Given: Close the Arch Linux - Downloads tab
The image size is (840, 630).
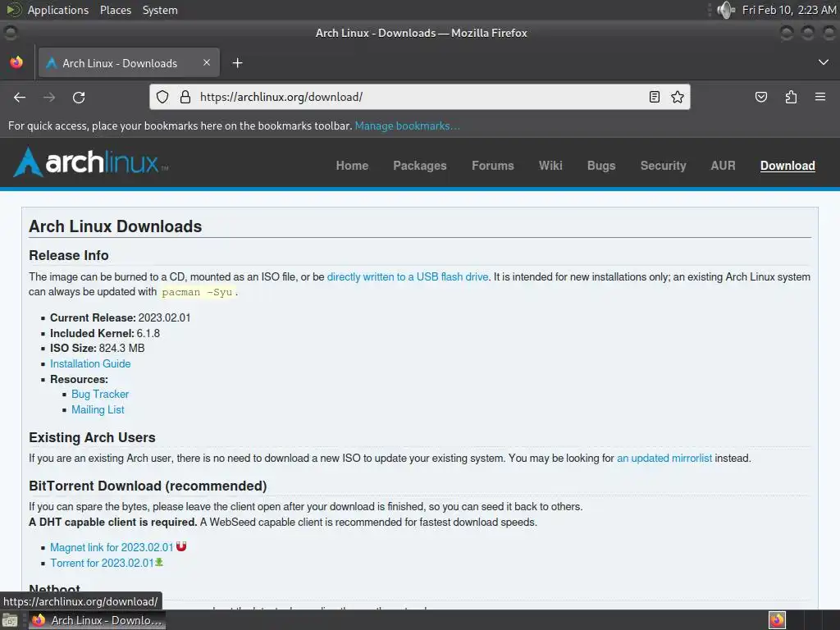Looking at the screenshot, I should (207, 62).
